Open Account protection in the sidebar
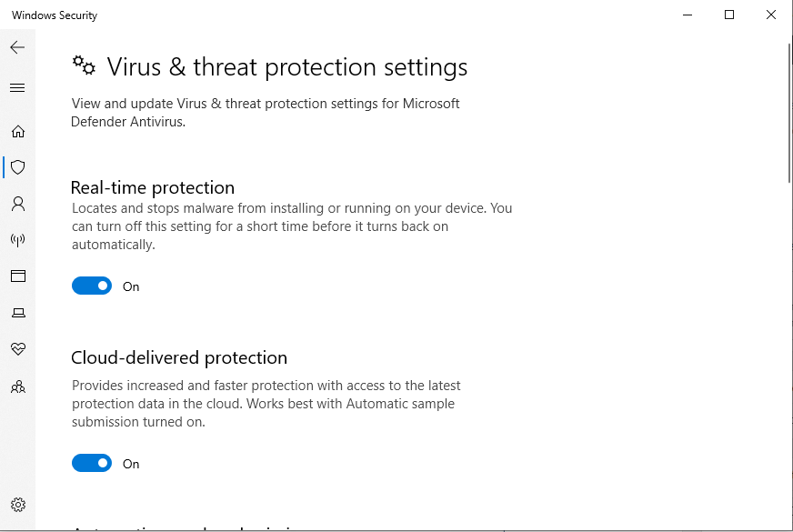 click(18, 204)
